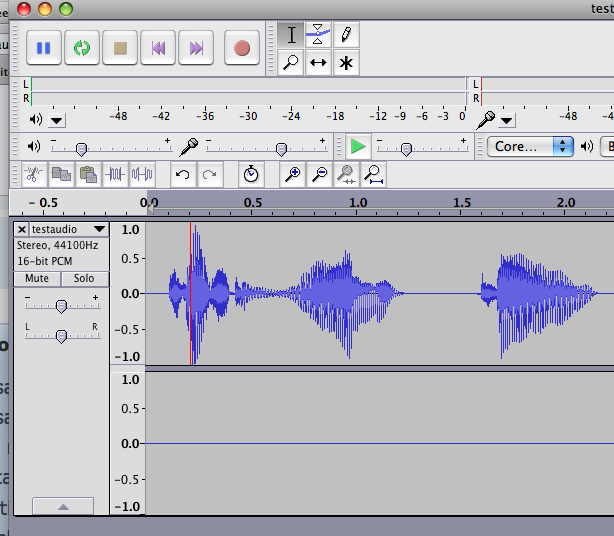Collapse the track with the up-arrow button
Screen dimensions: 614x536
point(63,507)
